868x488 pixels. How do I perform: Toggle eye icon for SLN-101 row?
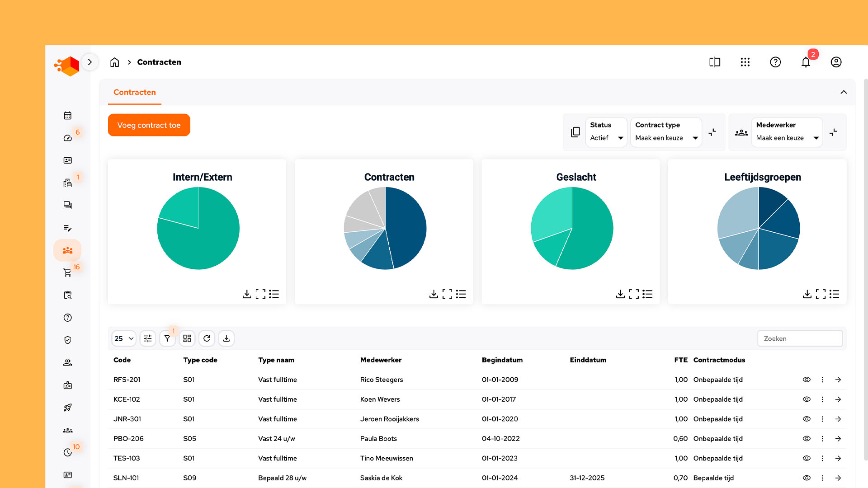tap(807, 478)
